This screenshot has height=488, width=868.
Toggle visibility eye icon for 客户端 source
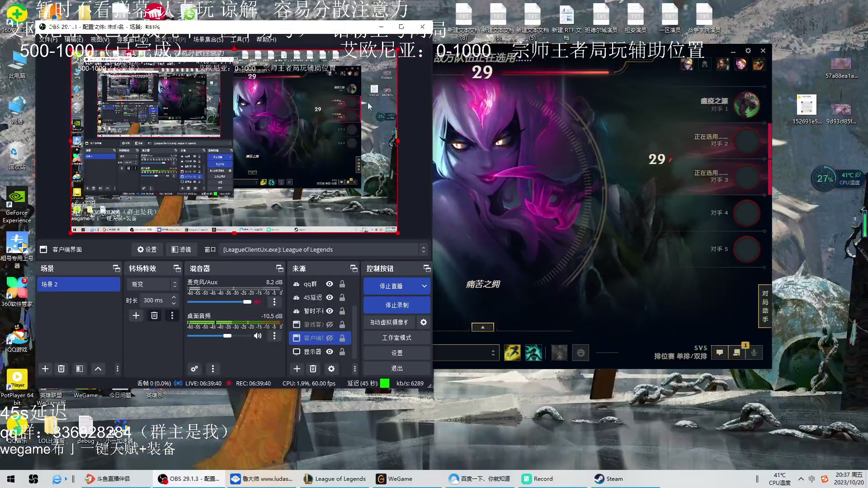330,337
